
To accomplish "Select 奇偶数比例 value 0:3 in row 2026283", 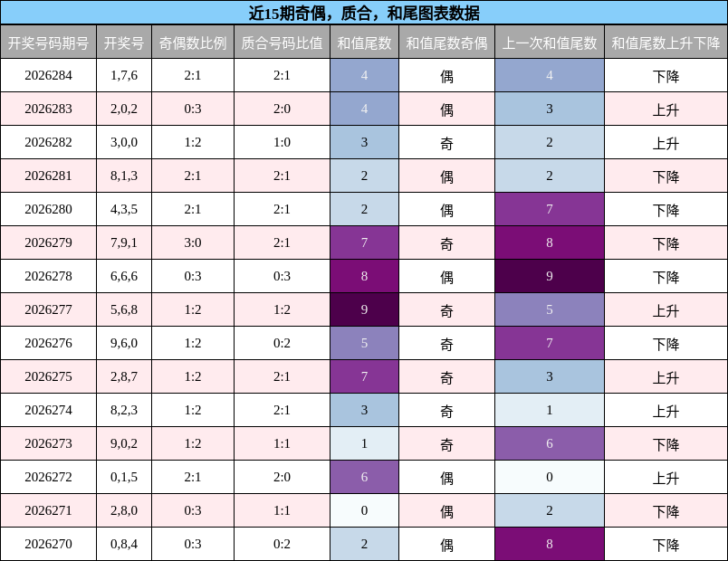I will click(193, 109).
